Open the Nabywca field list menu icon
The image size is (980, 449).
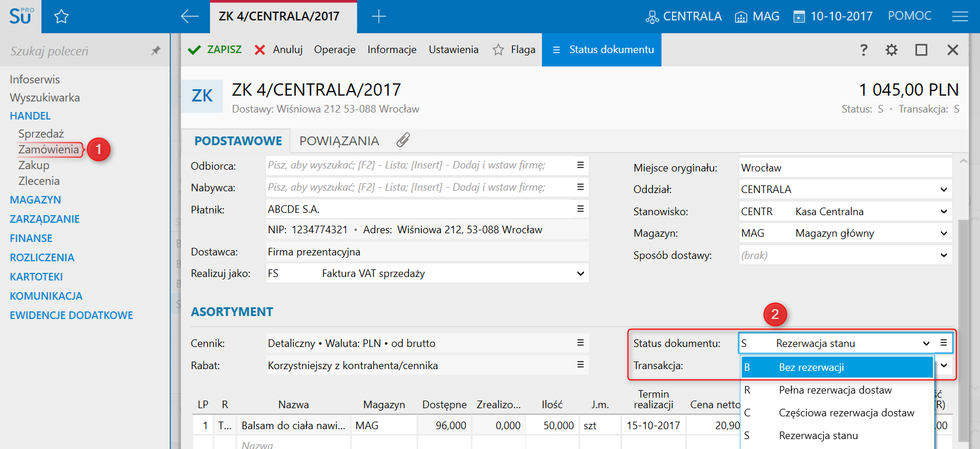(580, 187)
